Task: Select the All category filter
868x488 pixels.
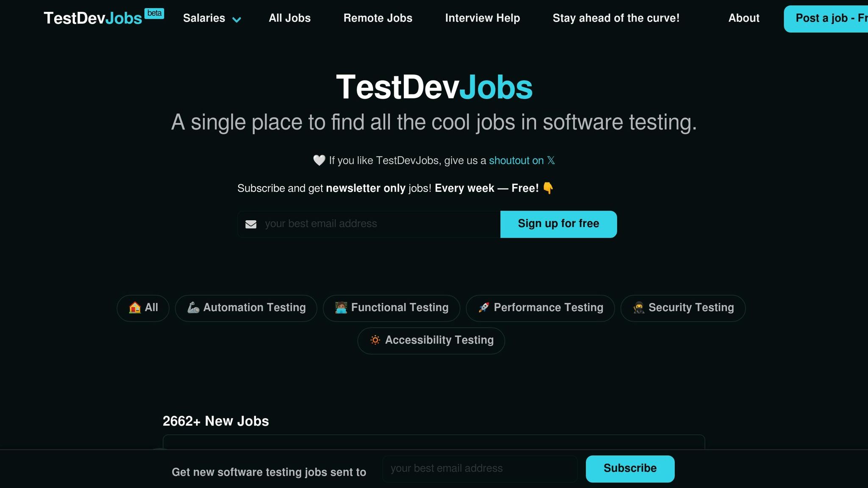Action: click(143, 308)
